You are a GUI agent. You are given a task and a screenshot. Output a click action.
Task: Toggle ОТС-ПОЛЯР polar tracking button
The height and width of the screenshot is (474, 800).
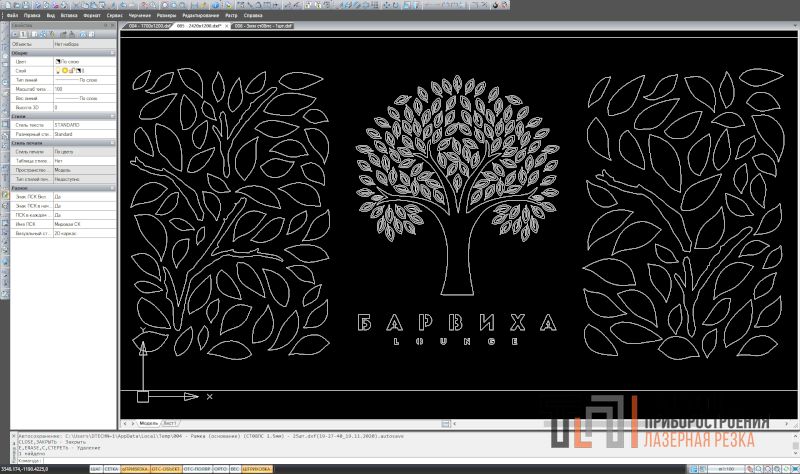[197, 468]
